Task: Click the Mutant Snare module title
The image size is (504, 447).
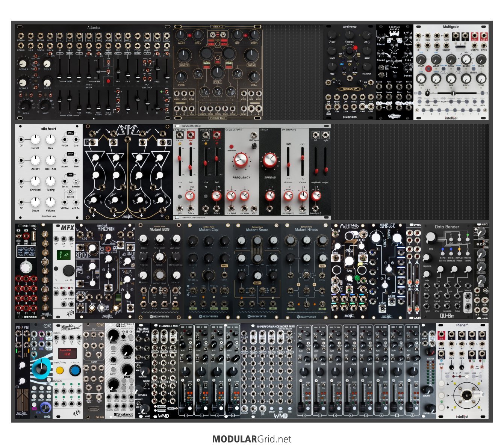Action: pos(257,230)
